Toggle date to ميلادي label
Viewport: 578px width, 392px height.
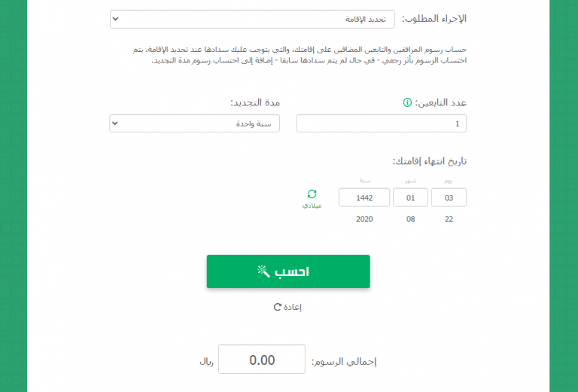coord(312,205)
